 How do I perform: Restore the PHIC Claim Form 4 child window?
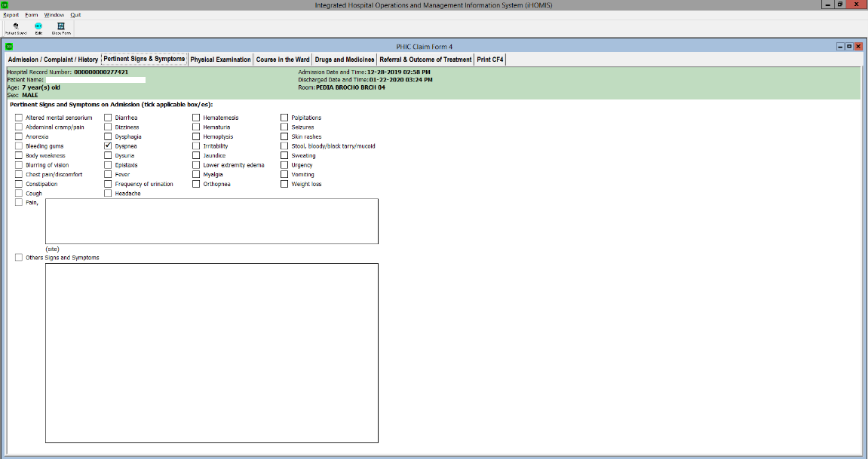pyautogui.click(x=849, y=47)
